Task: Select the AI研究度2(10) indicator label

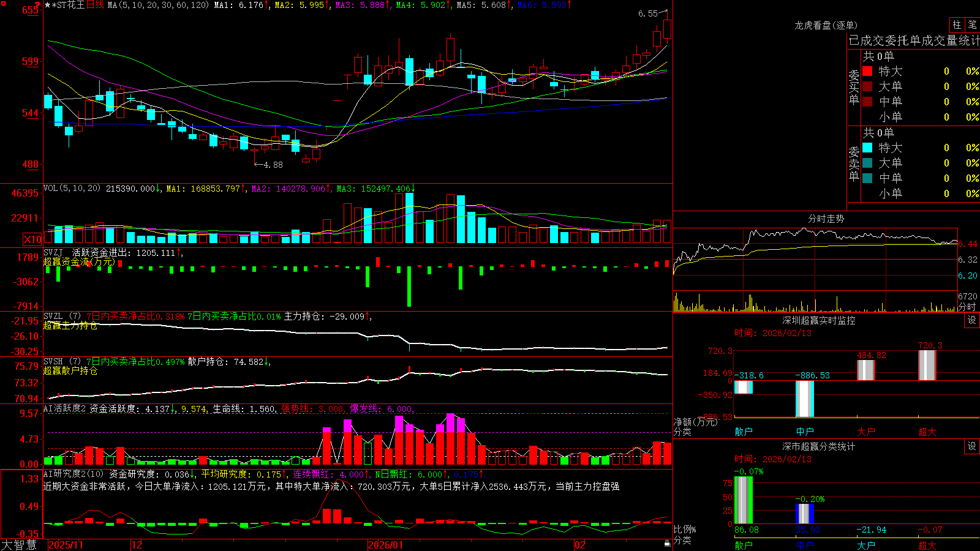Action: tap(74, 474)
